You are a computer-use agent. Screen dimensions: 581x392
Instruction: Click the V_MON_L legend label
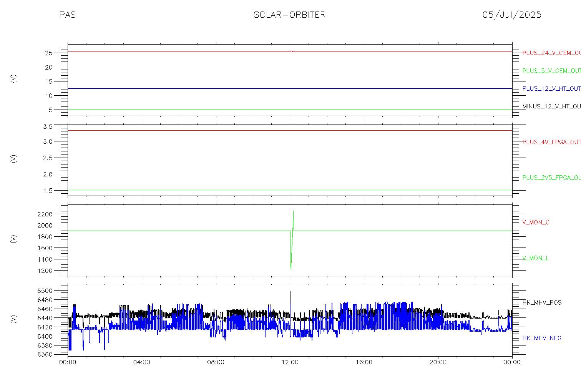coord(535,258)
